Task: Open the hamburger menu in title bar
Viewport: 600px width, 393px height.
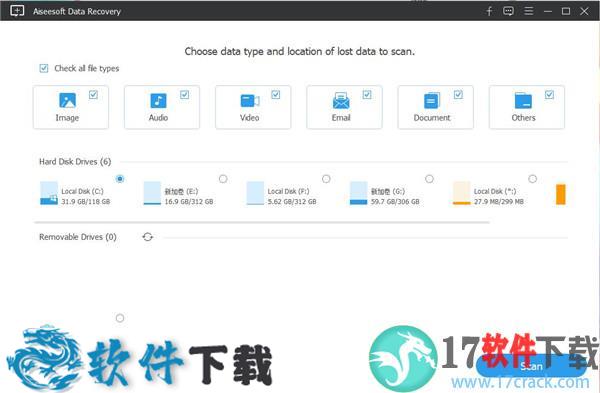Action: click(x=528, y=11)
